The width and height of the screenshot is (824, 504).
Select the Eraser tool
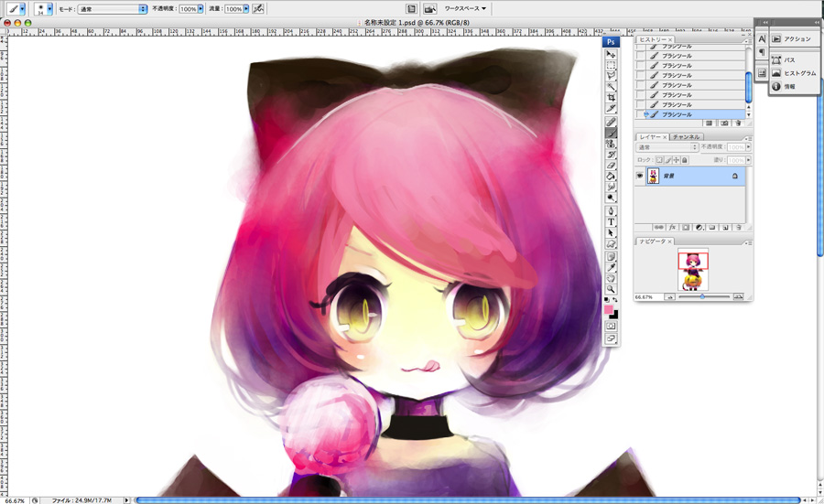[611, 166]
